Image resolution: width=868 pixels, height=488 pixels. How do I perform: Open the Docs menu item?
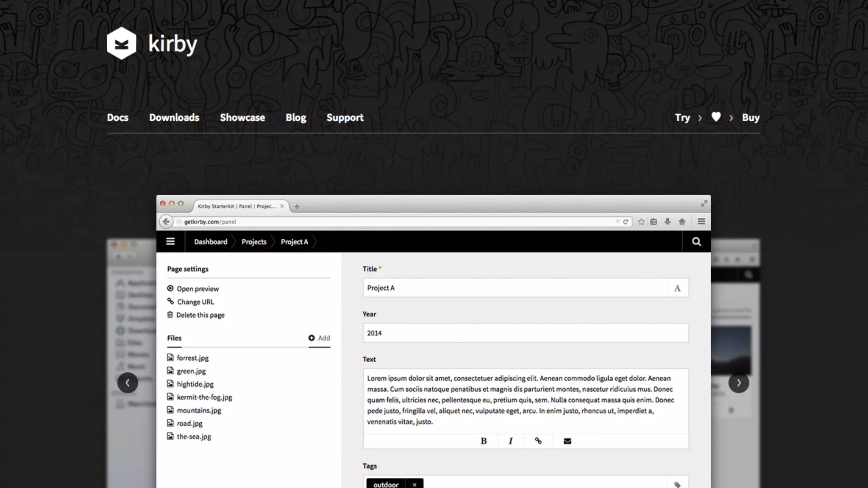(x=117, y=117)
